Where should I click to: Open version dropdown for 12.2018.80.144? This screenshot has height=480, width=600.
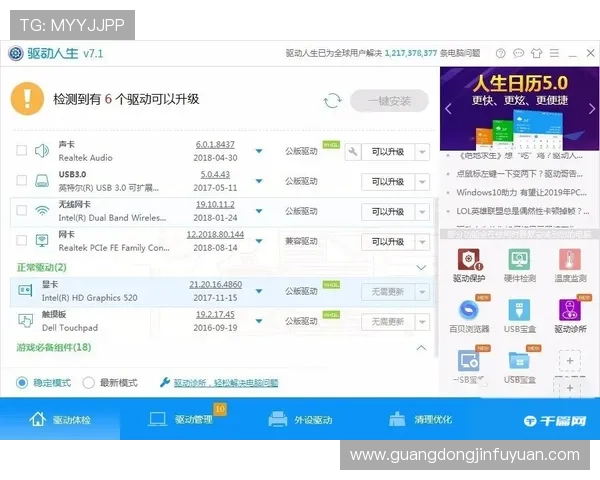click(x=259, y=241)
